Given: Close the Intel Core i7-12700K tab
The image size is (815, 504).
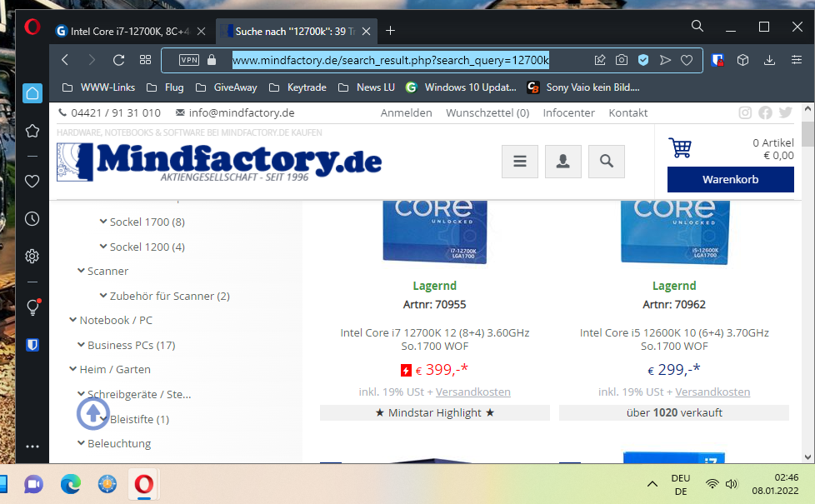Looking at the screenshot, I should tap(201, 31).
